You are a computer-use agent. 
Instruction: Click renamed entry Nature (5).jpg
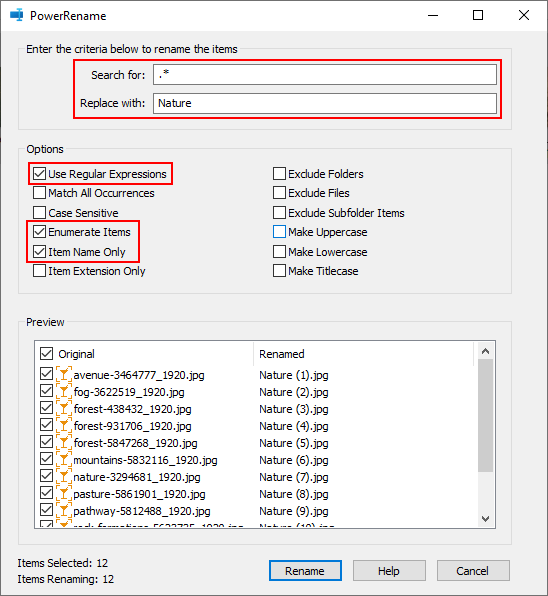[x=294, y=443]
